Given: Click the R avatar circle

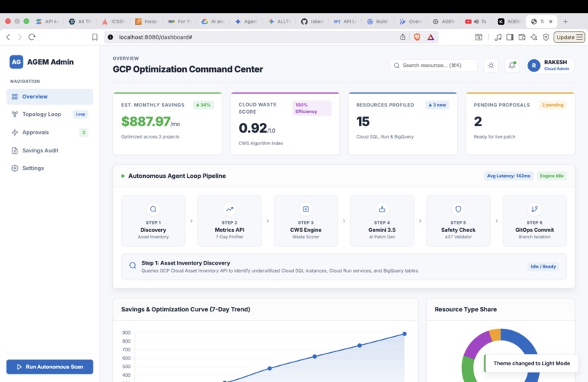Looking at the screenshot, I should (x=533, y=66).
